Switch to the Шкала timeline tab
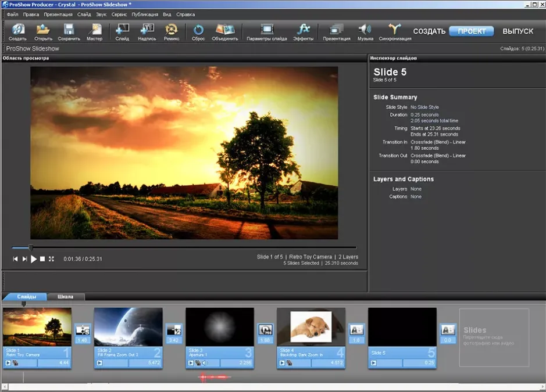This screenshot has height=392, width=546. 66,297
